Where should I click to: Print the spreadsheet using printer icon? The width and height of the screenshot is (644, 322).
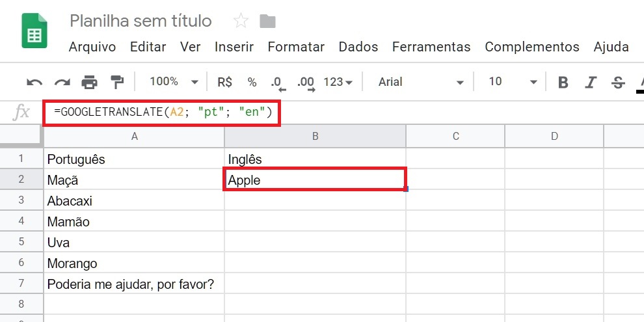[89, 82]
